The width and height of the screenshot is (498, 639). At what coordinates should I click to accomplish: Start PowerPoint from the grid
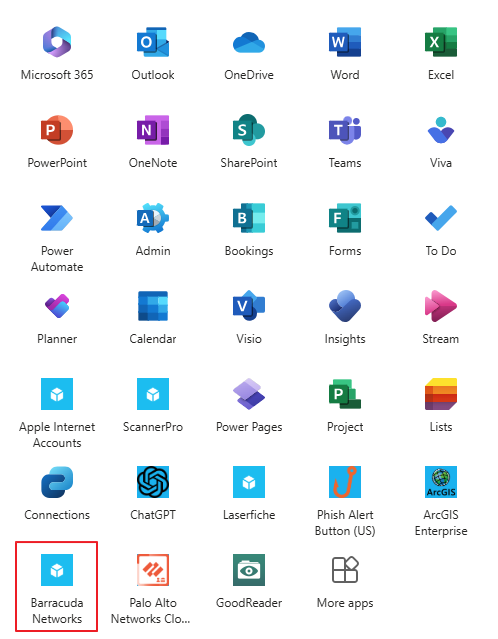[x=57, y=130]
